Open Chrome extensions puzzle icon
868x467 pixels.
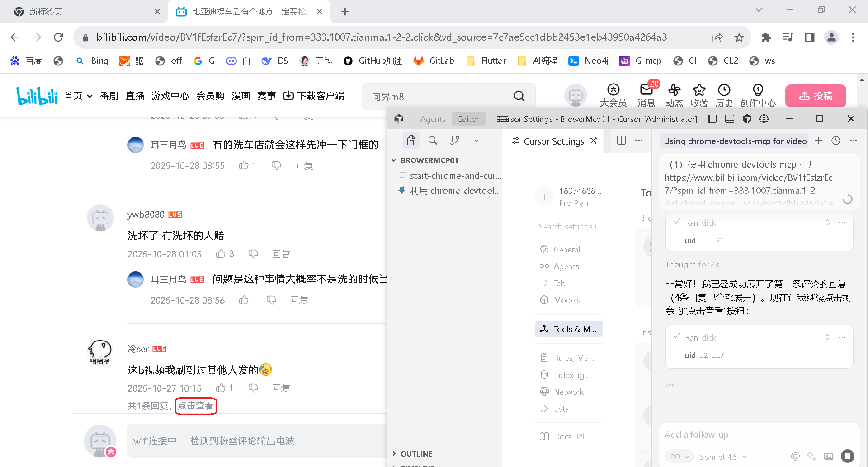click(x=766, y=37)
